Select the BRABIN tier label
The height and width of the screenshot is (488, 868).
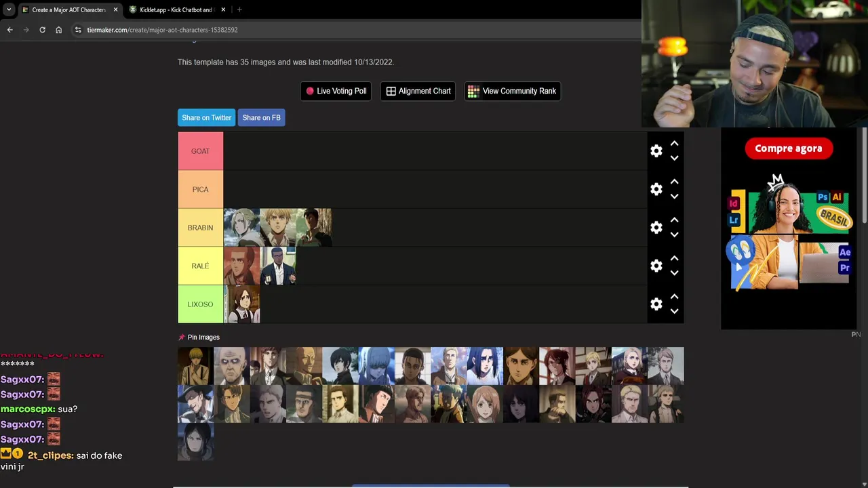(200, 228)
